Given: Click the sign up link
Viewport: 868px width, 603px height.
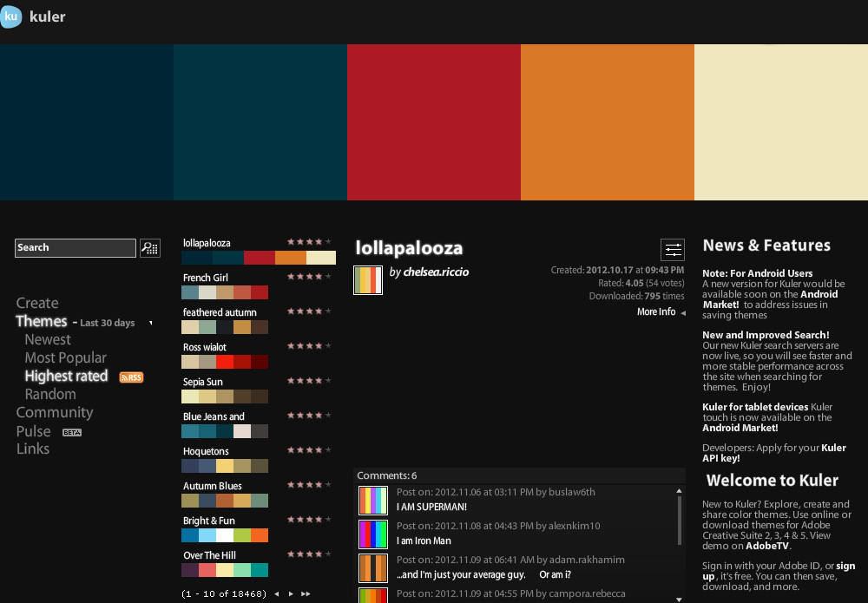Looking at the screenshot, I should click(x=779, y=571).
